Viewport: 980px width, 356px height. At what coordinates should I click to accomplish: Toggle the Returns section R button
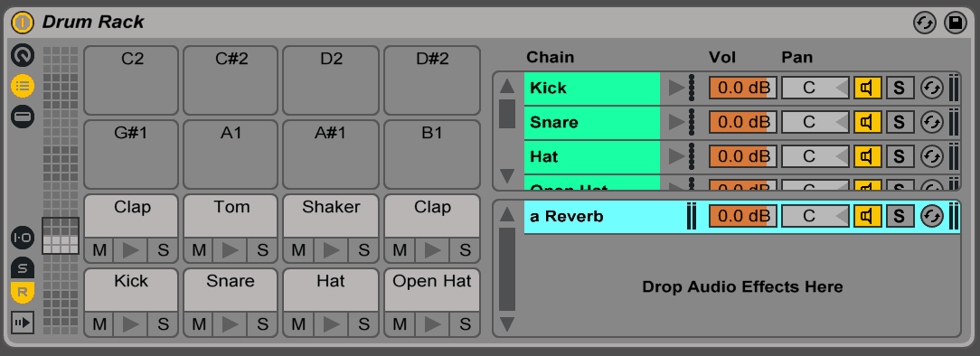click(x=23, y=292)
